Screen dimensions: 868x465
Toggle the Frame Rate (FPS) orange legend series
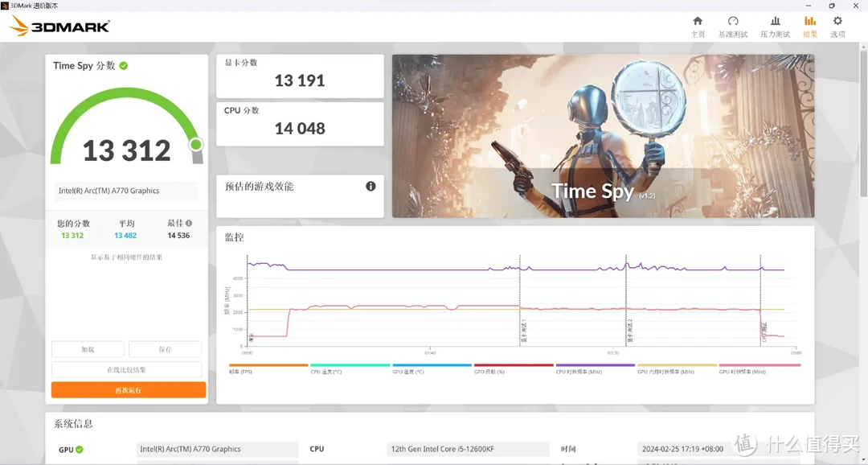[268, 365]
